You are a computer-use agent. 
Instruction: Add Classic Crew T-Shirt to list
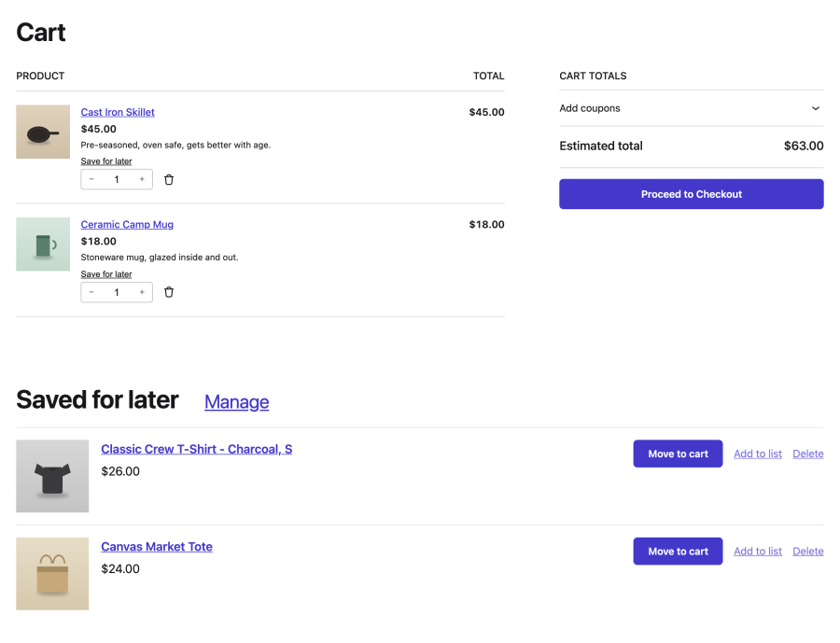pyautogui.click(x=758, y=454)
